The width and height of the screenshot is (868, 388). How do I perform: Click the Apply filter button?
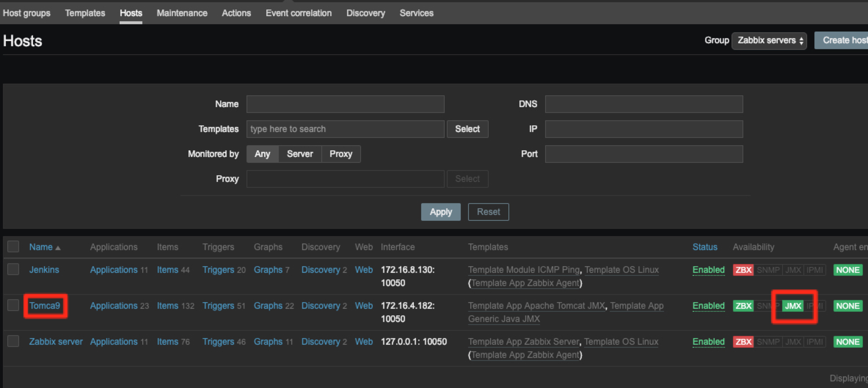tap(441, 212)
